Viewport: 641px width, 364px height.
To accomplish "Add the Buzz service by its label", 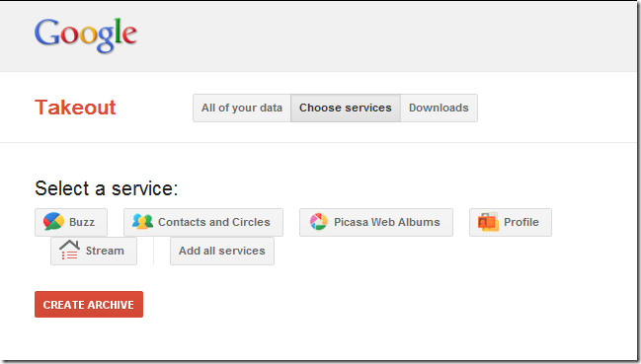I will coord(82,222).
